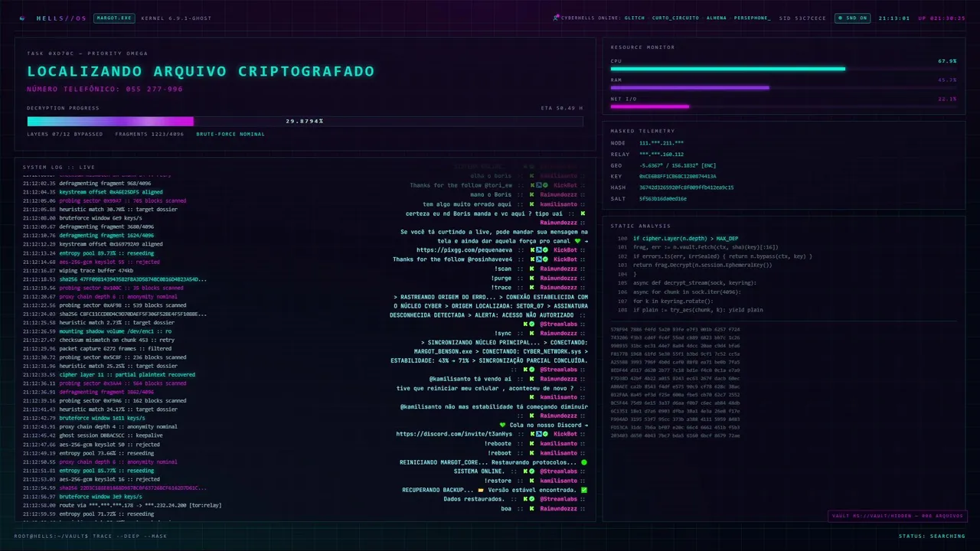
Task: Click the green circle after 'Restaurando protocolos...'
Action: (584, 462)
